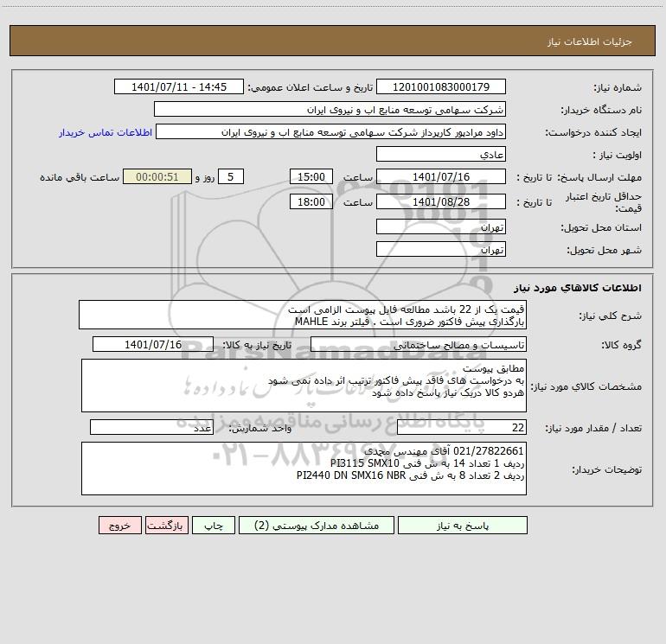The height and width of the screenshot is (644, 666).
Task: Click the general description text box mentioning MAHLE
Action: pos(303,315)
